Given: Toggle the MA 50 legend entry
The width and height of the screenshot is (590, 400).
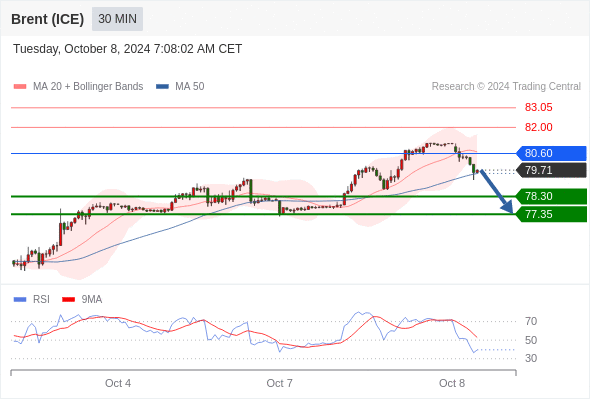Looking at the screenshot, I should tap(180, 87).
